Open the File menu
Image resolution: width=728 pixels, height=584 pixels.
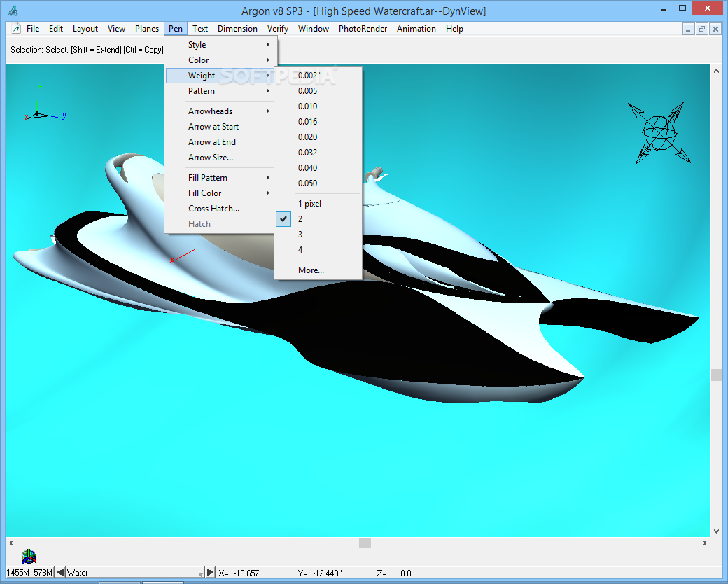pyautogui.click(x=32, y=28)
